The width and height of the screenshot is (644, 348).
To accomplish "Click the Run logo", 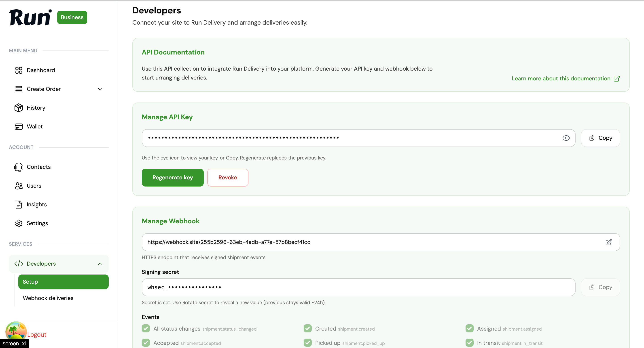I will [x=30, y=17].
